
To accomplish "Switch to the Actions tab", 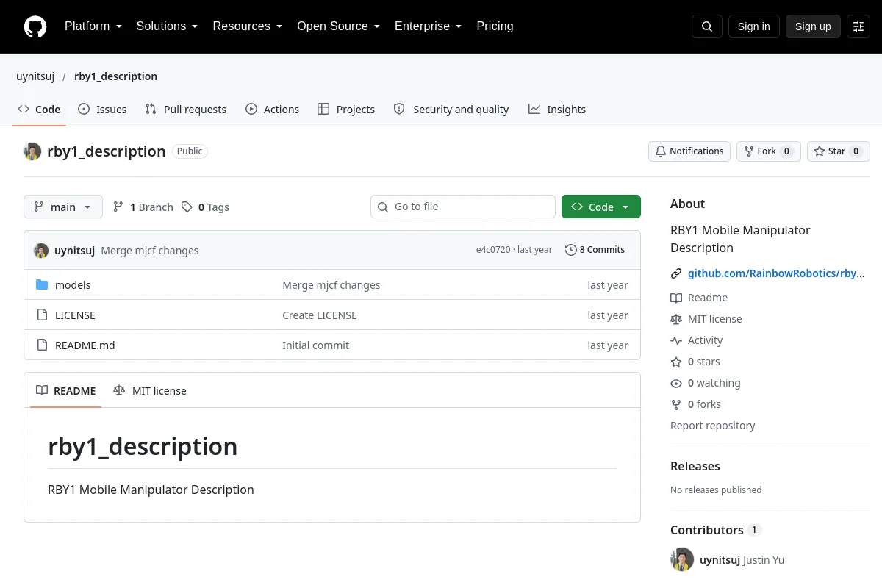I will 273,110.
